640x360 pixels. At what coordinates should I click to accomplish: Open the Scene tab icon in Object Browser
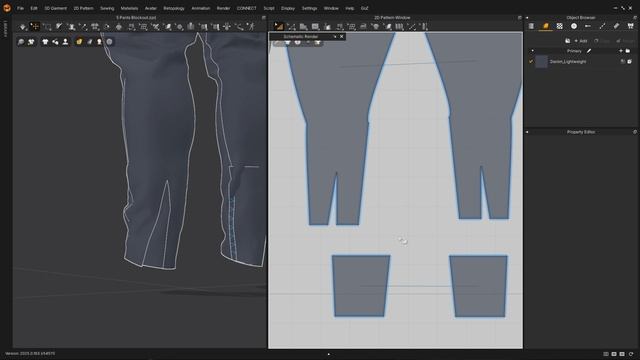(x=531, y=26)
